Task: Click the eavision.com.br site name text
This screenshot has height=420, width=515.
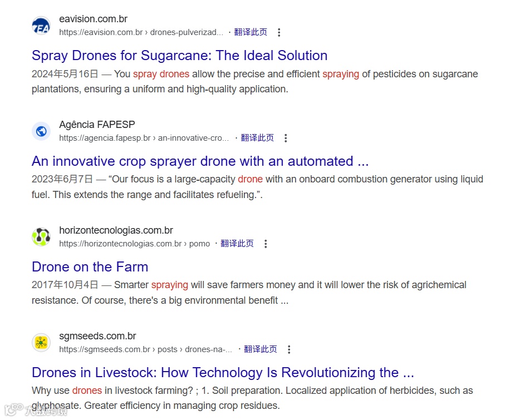Action: point(94,19)
